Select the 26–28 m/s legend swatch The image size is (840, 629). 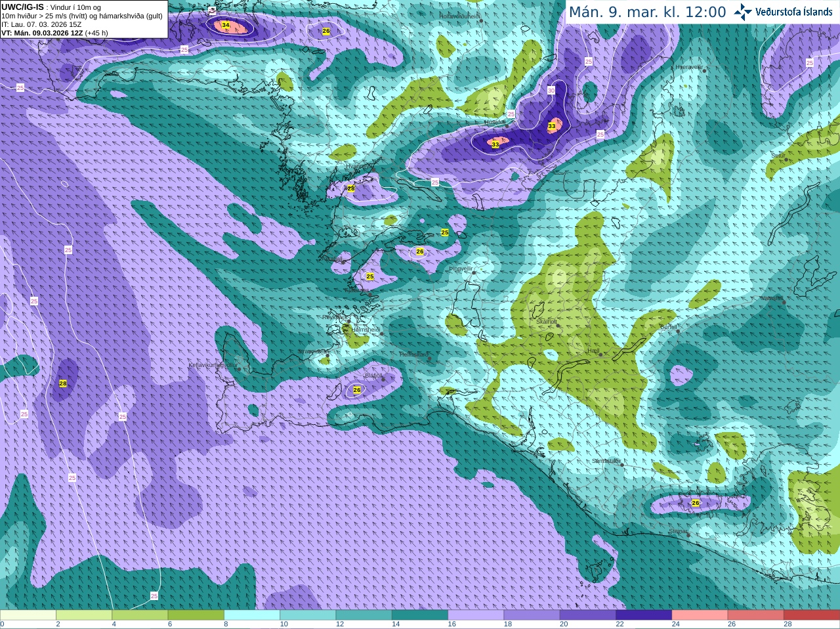point(756,615)
